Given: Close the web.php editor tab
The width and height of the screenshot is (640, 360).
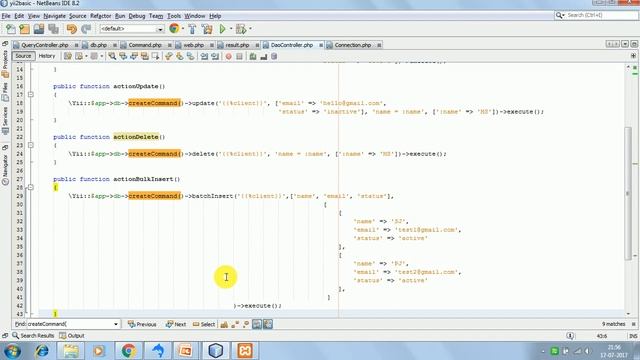Looking at the screenshot, I should pos(212,45).
